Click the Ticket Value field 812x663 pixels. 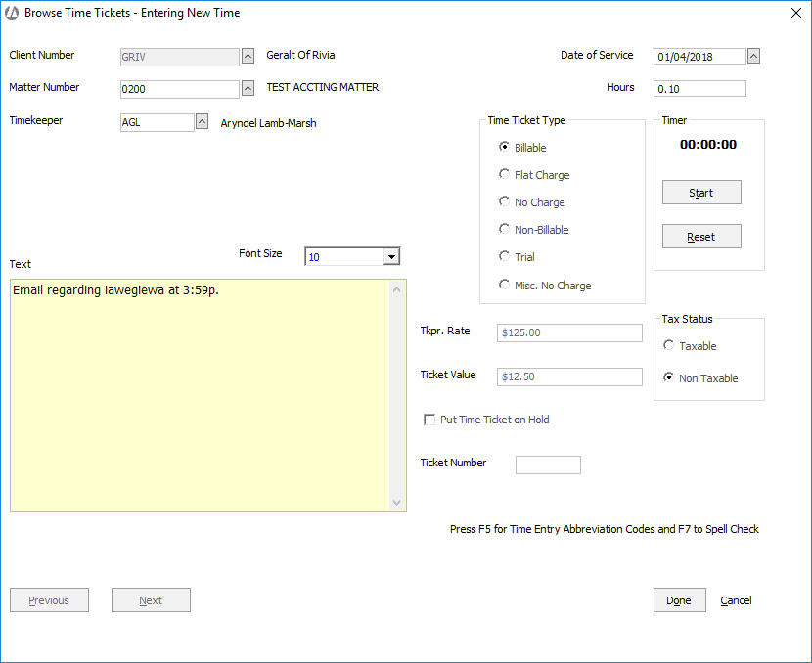click(x=569, y=376)
